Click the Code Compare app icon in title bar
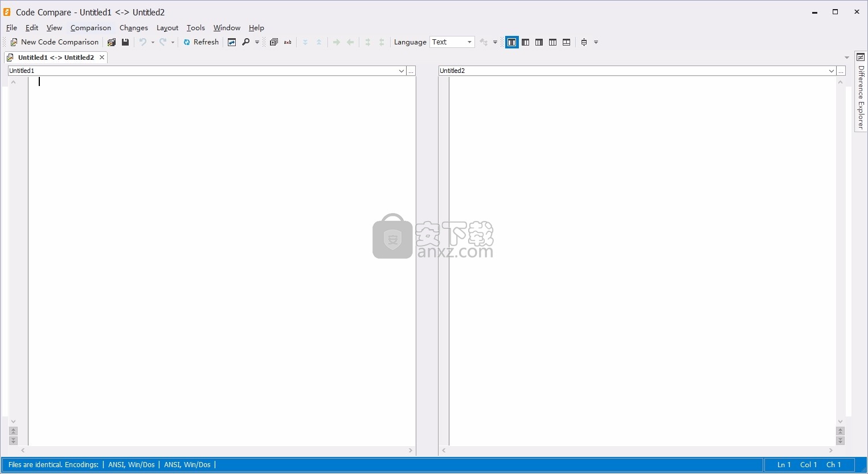The height and width of the screenshot is (474, 868). tap(7, 12)
